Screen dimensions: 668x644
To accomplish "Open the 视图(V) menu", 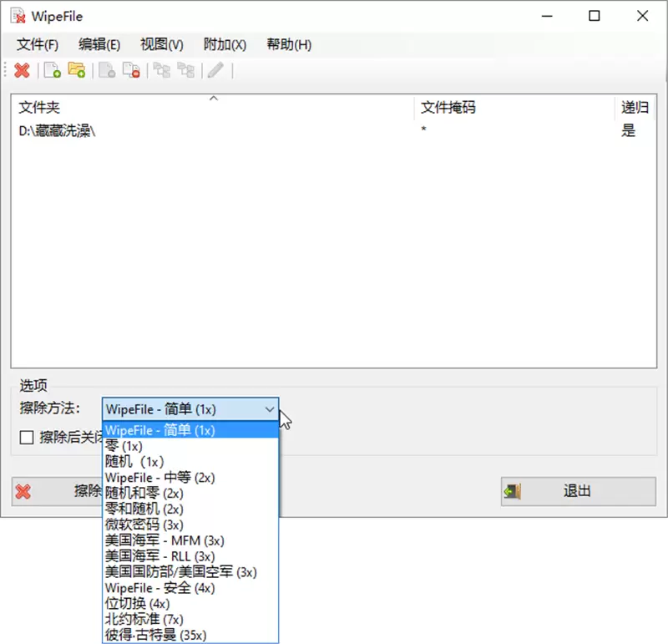I will click(x=162, y=44).
